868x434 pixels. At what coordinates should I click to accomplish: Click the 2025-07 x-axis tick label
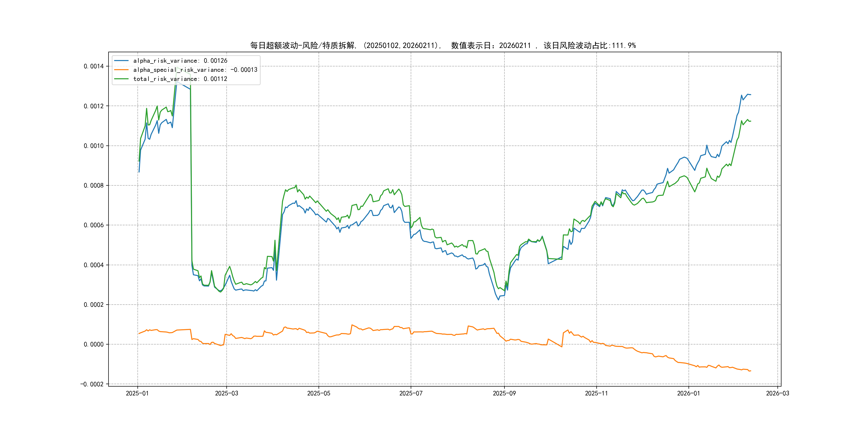click(x=411, y=393)
